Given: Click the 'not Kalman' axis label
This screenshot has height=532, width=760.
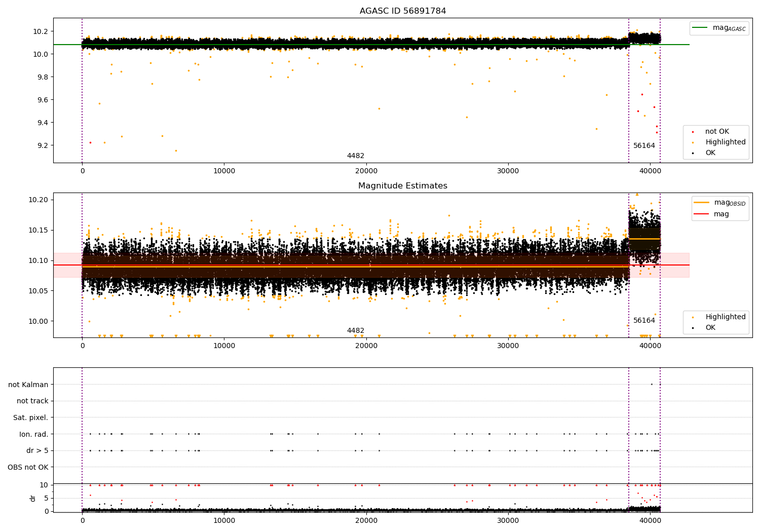Looking at the screenshot, I should pyautogui.click(x=28, y=385).
